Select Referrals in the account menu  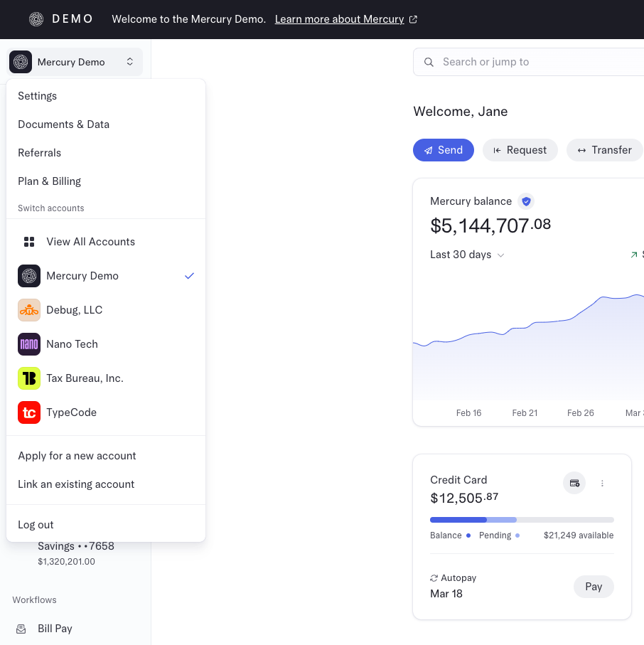click(x=106, y=153)
